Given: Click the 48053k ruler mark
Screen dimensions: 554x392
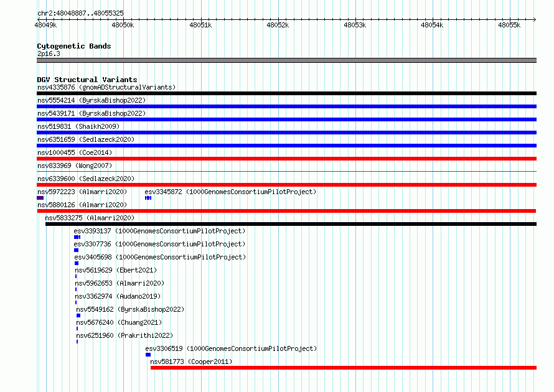Looking at the screenshot, I should click(355, 25).
